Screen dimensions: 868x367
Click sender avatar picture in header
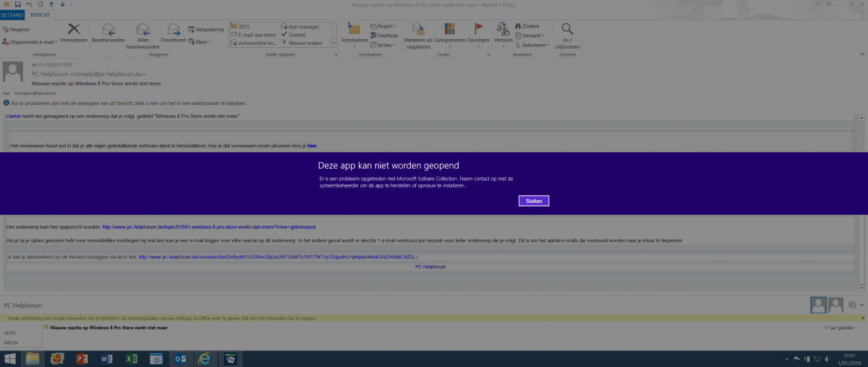coord(14,73)
